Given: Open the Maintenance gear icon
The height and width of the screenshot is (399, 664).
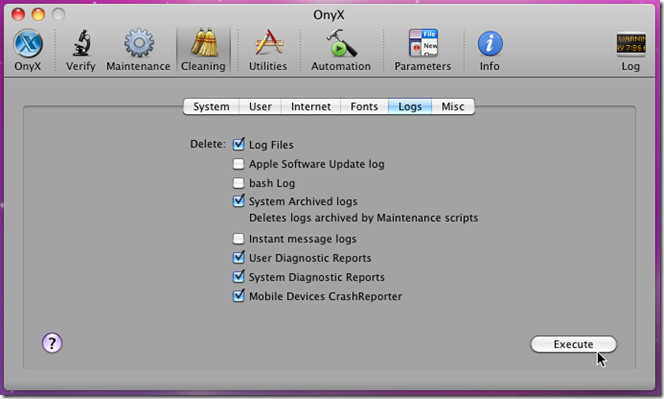Looking at the screenshot, I should pos(138,43).
